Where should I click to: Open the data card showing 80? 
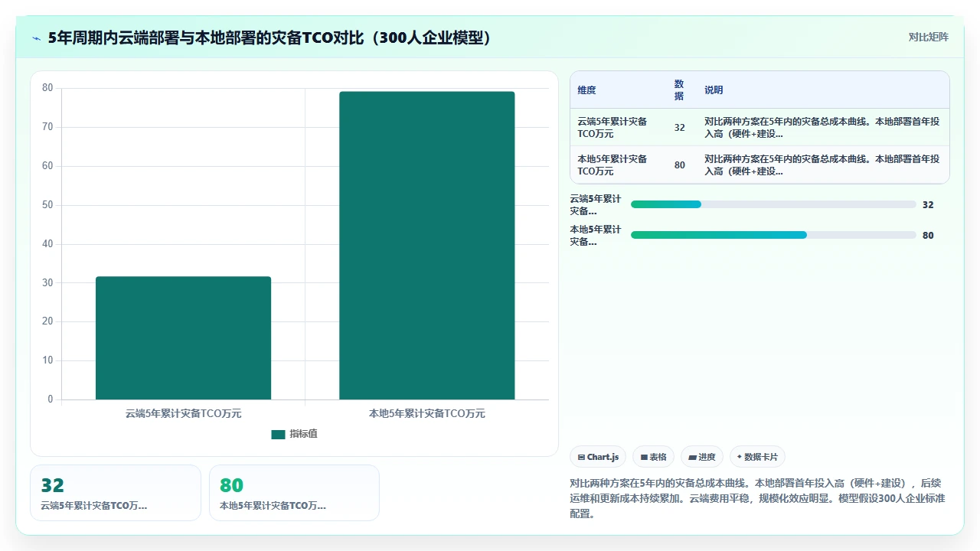point(294,493)
